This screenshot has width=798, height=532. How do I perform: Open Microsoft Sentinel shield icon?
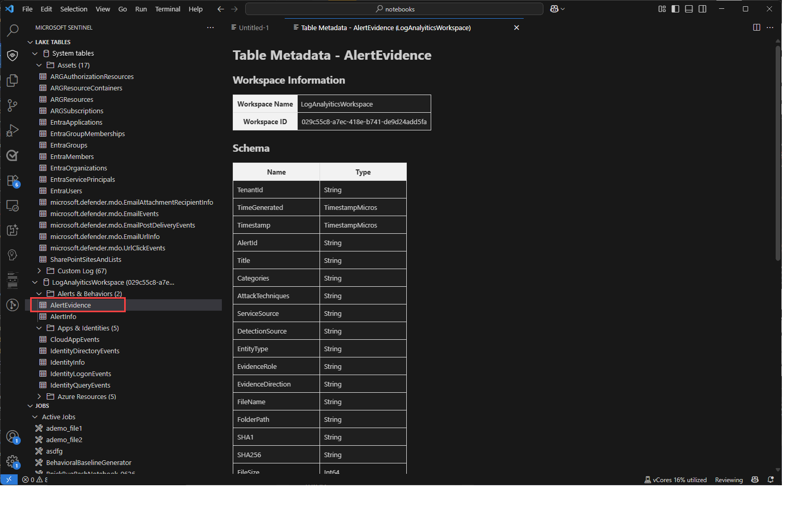pos(12,56)
